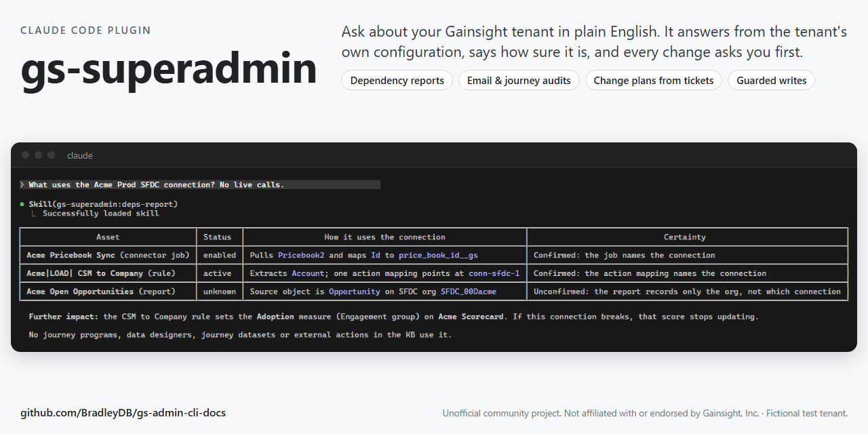Image resolution: width=868 pixels, height=434 pixels.
Task: Click How it uses the connection header
Action: coord(384,237)
